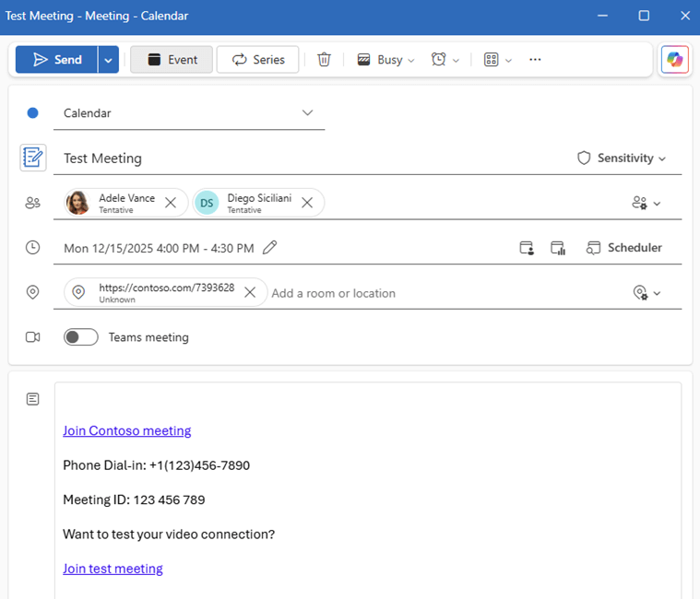Image resolution: width=700 pixels, height=599 pixels.
Task: Open the Join Contoso meeting link
Action: click(126, 431)
